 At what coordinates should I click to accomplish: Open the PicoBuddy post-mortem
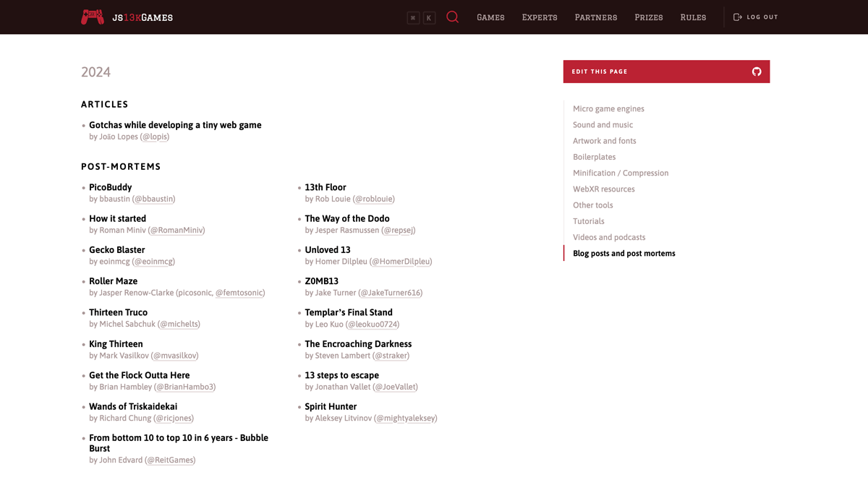click(x=110, y=187)
